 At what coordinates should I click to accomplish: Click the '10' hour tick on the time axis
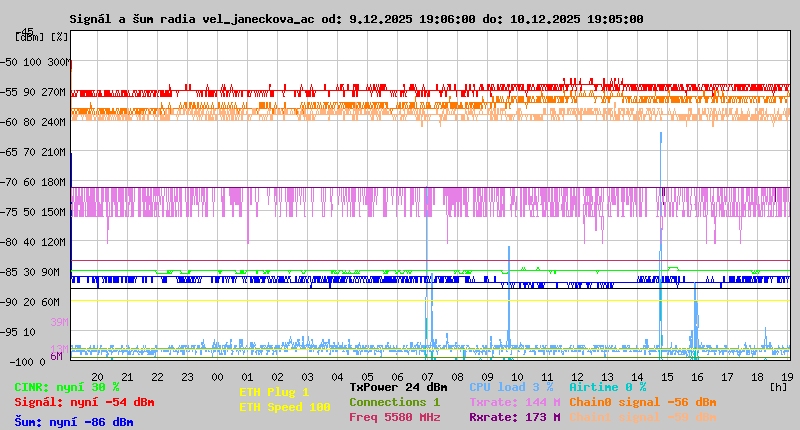[x=517, y=377]
